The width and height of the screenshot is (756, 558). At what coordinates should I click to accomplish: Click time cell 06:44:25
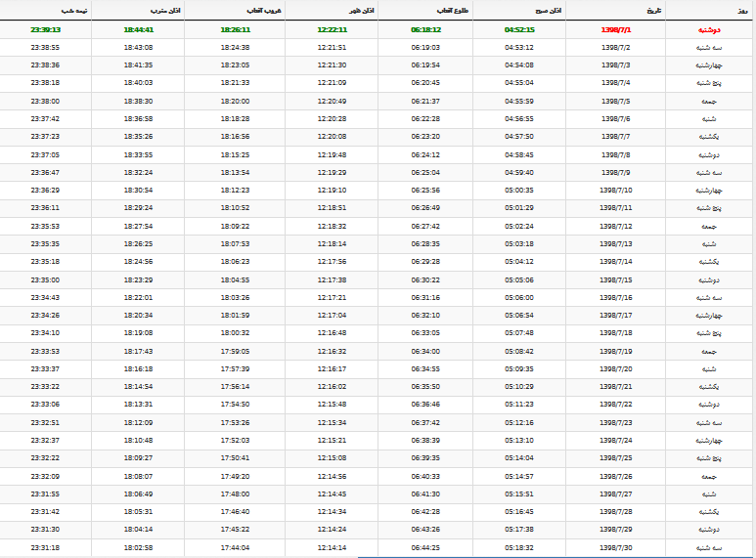pyautogui.click(x=425, y=548)
